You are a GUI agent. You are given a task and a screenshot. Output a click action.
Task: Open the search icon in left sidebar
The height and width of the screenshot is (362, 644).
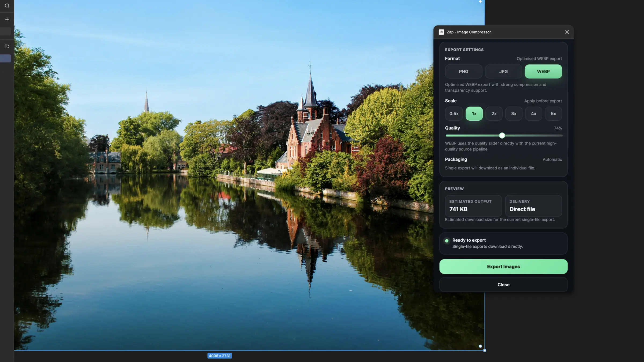click(x=7, y=6)
